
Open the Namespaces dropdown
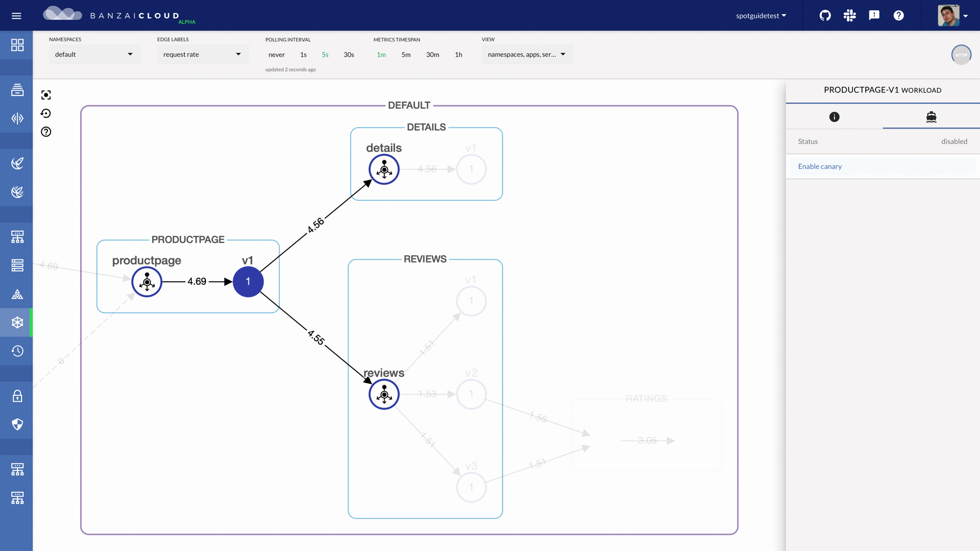tap(95, 54)
